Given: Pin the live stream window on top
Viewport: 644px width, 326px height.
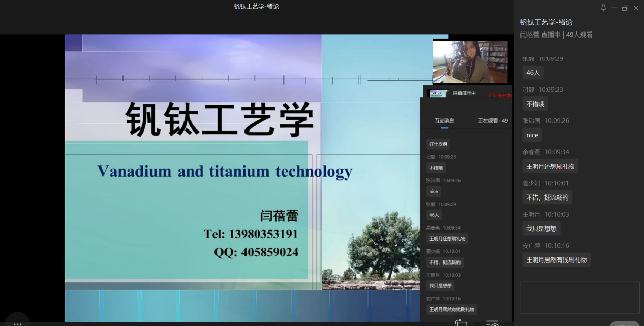Looking at the screenshot, I should 603,8.
